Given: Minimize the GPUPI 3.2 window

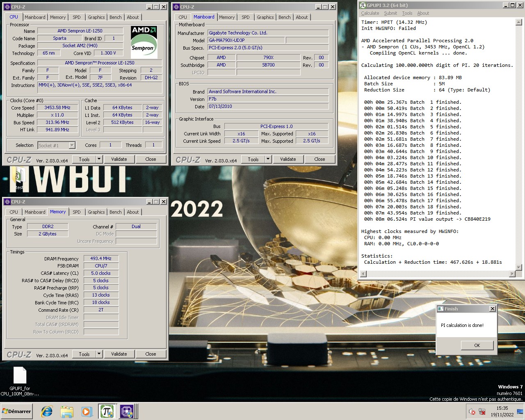Looking at the screenshot, I should 506,5.
